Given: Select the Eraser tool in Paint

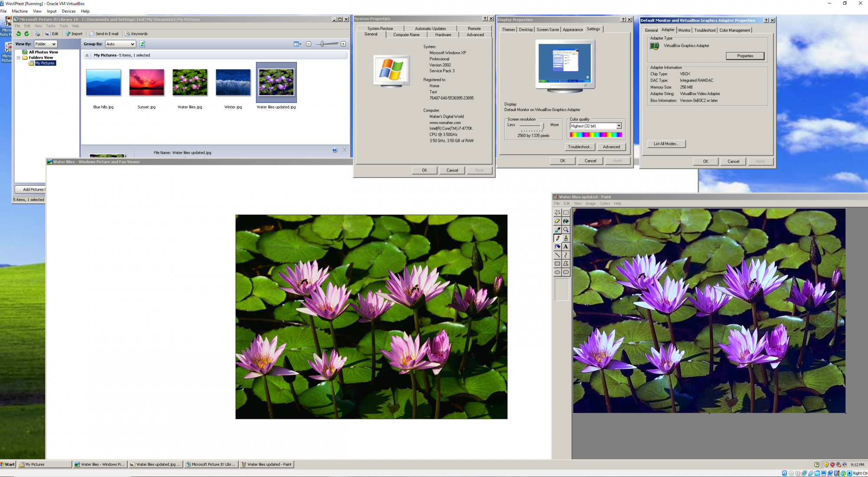Looking at the screenshot, I should [557, 221].
